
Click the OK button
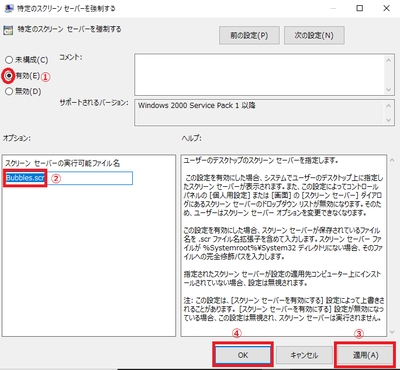click(x=243, y=355)
